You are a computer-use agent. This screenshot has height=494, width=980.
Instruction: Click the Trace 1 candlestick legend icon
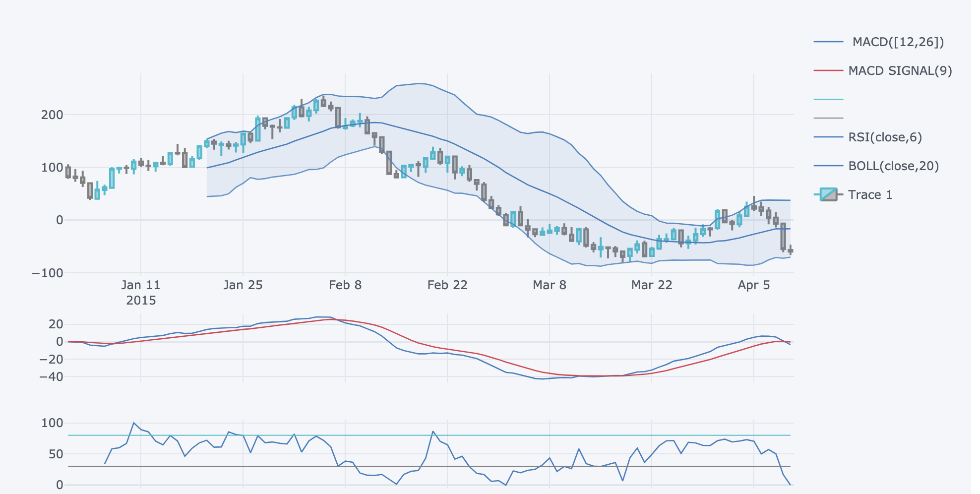(828, 194)
